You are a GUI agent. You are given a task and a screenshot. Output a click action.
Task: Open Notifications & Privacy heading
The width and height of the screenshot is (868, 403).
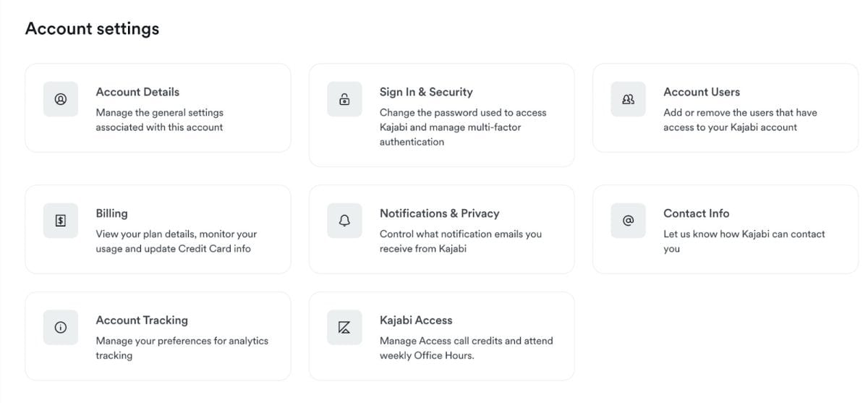pyautogui.click(x=440, y=213)
